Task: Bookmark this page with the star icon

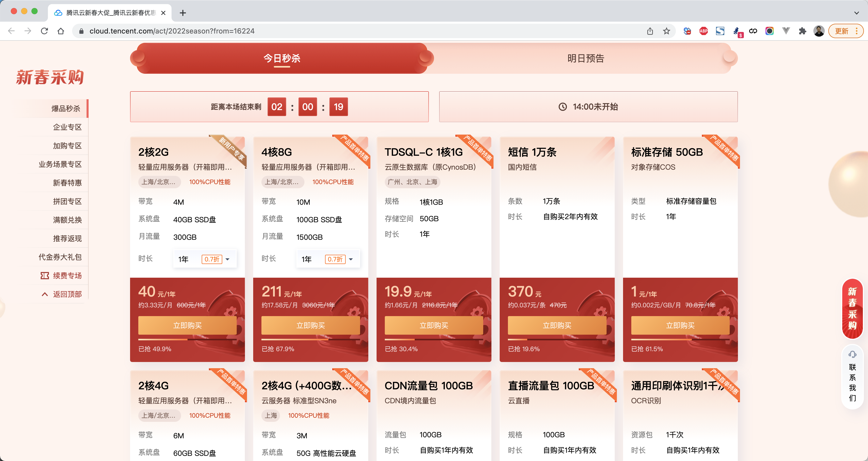Action: (x=666, y=31)
